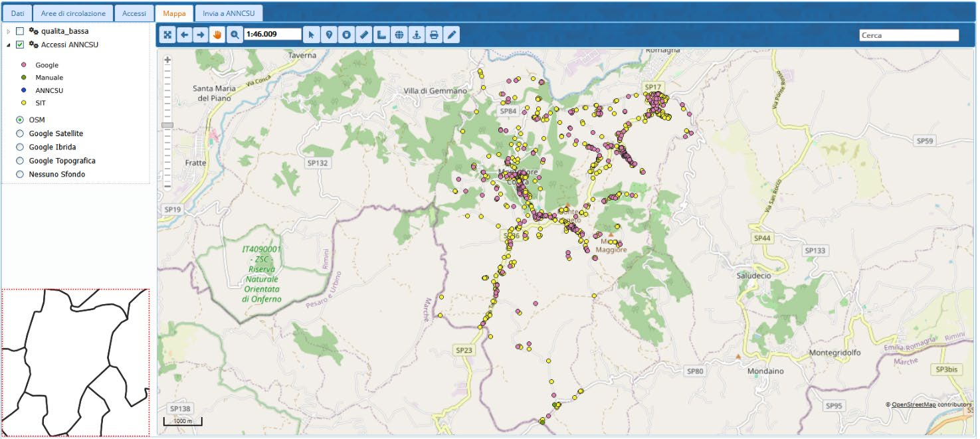This screenshot has height=439, width=980.
Task: Open the OpenStreetMap attribution link
Action: click(913, 404)
